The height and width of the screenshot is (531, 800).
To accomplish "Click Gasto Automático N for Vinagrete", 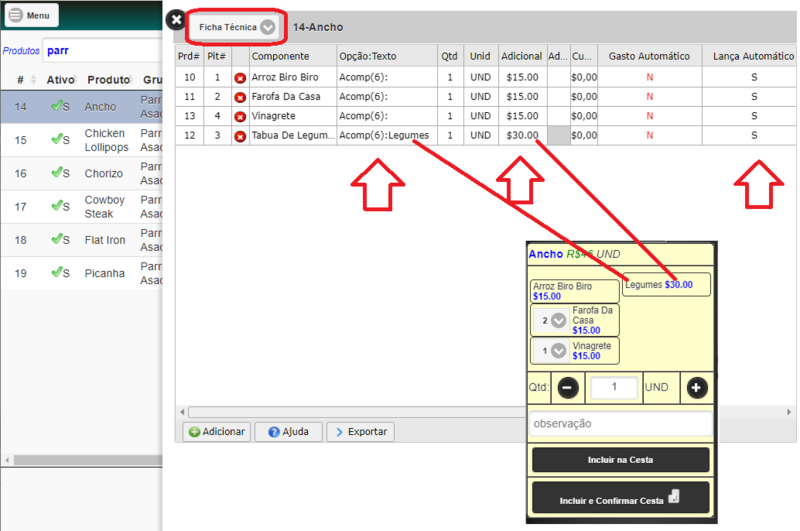I will click(x=649, y=116).
